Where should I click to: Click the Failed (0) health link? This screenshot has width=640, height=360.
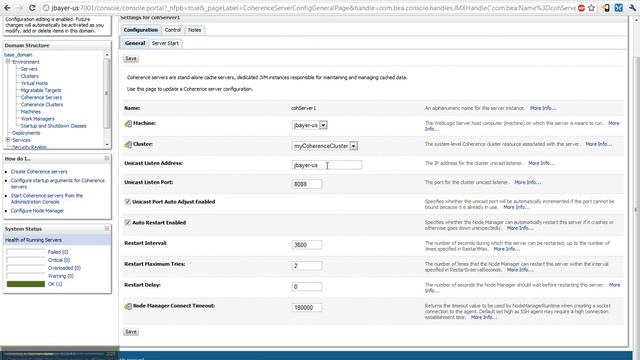coord(58,252)
